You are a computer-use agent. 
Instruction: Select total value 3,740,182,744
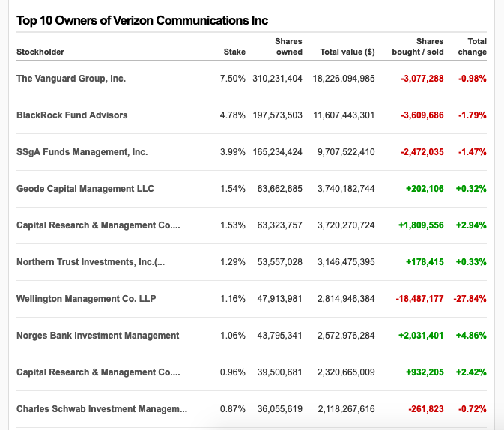pyautogui.click(x=346, y=189)
